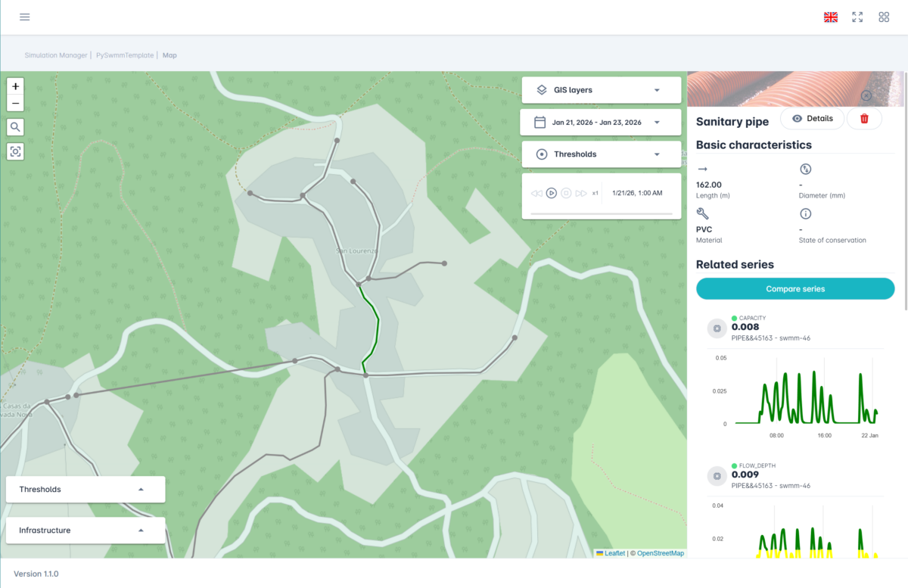The image size is (908, 588).
Task: Open the hamburger navigation menu
Action: tap(25, 17)
